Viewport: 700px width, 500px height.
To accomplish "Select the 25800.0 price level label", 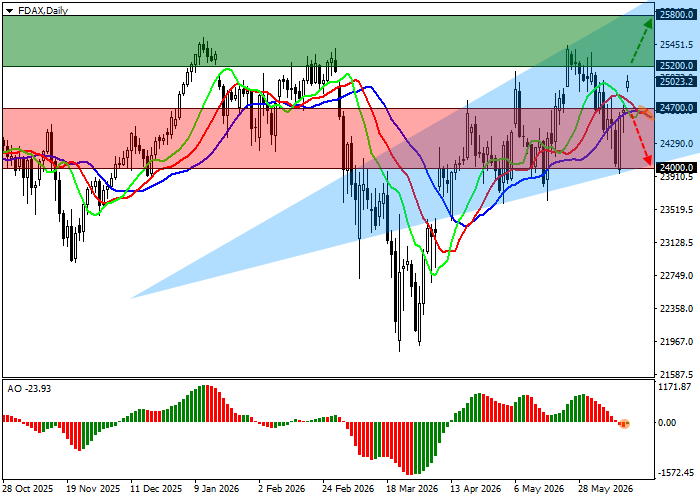I will [x=676, y=14].
